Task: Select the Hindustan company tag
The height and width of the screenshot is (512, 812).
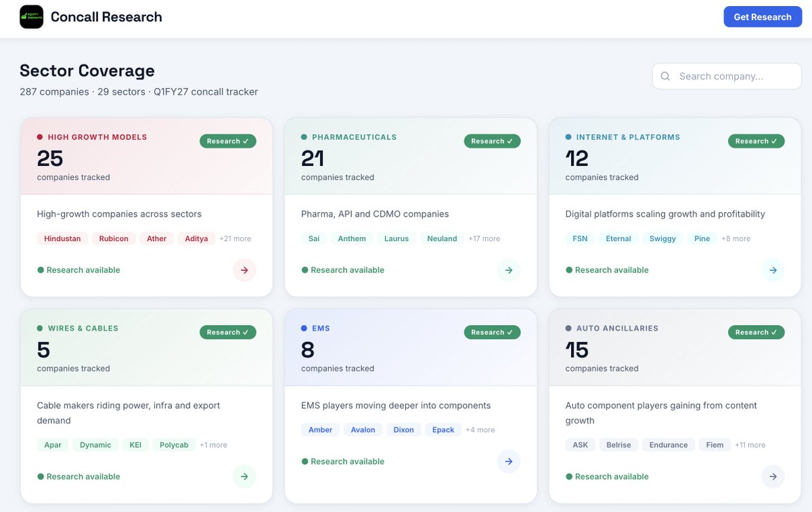Action: coord(62,238)
